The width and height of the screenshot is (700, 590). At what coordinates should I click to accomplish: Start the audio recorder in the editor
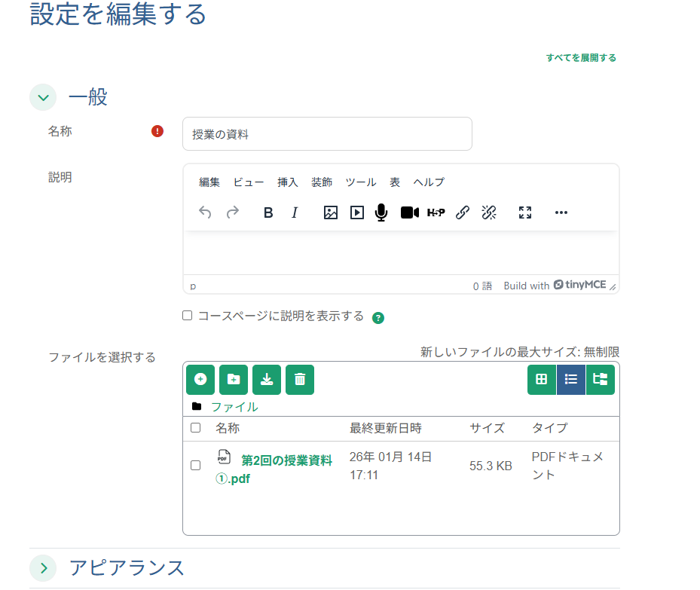point(381,212)
